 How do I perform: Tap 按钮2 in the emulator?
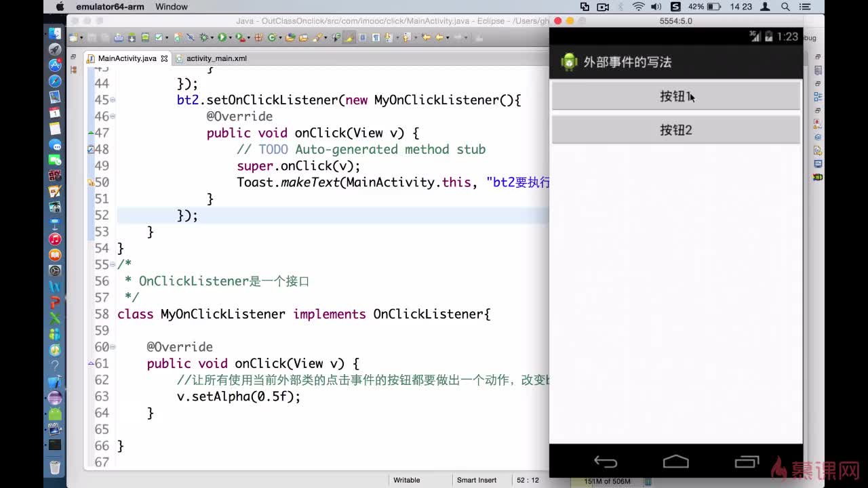[676, 130]
